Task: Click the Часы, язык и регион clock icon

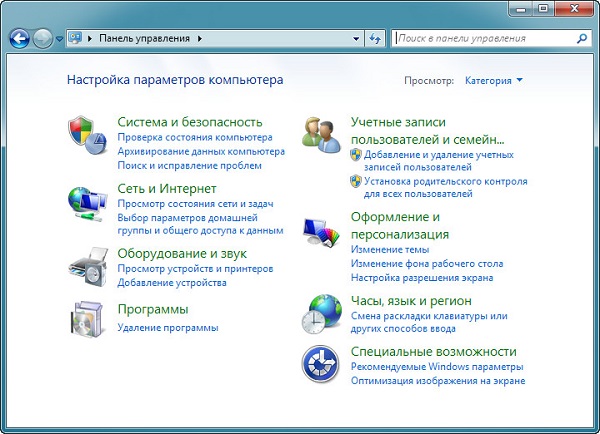Action: [321, 314]
